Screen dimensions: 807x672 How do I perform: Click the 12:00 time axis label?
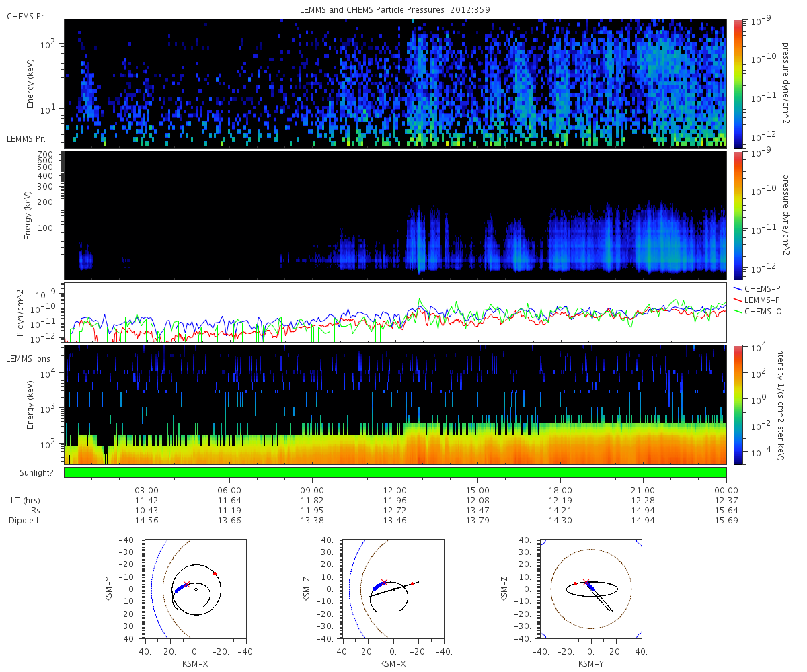point(395,491)
